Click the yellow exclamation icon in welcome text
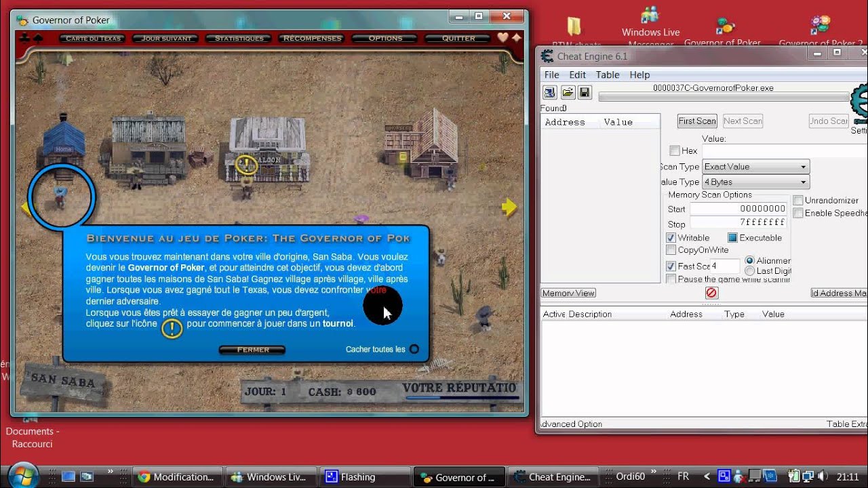 click(x=172, y=328)
